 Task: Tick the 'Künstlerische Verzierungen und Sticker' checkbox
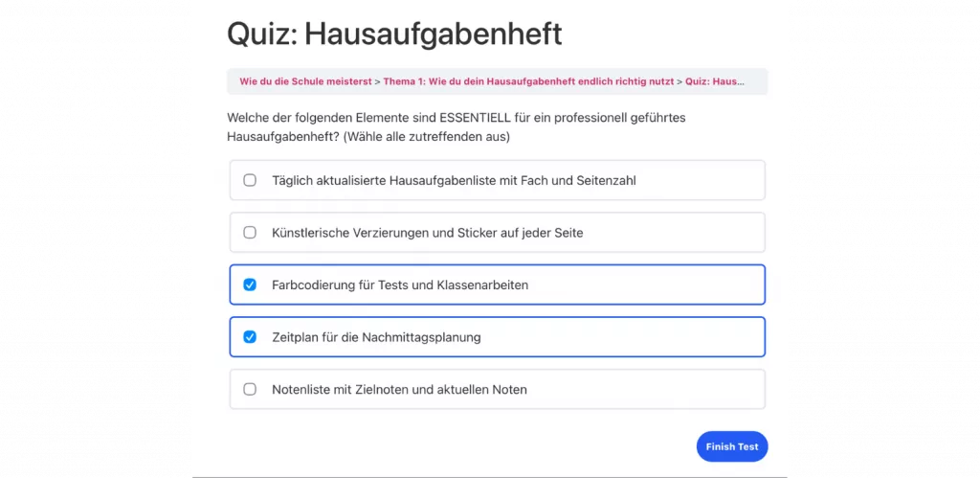[x=250, y=233]
